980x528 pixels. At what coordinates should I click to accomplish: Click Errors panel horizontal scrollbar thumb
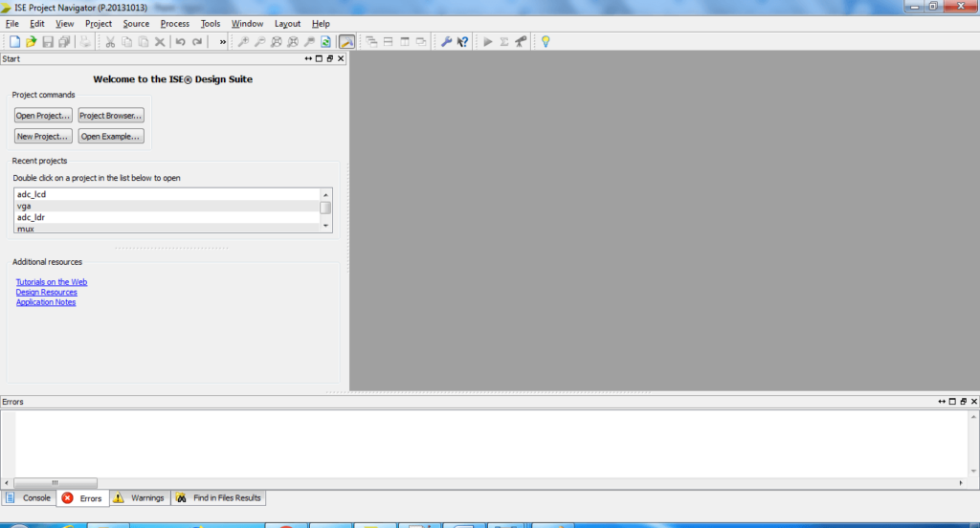tap(55, 483)
